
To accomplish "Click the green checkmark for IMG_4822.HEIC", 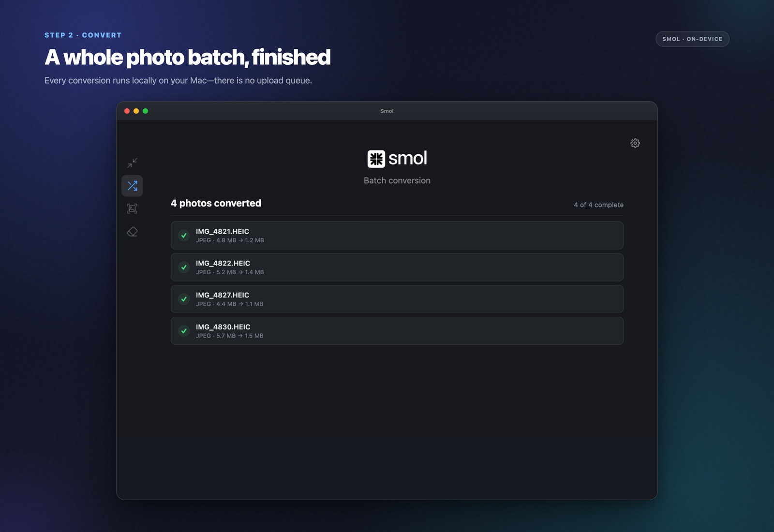I will 184,267.
